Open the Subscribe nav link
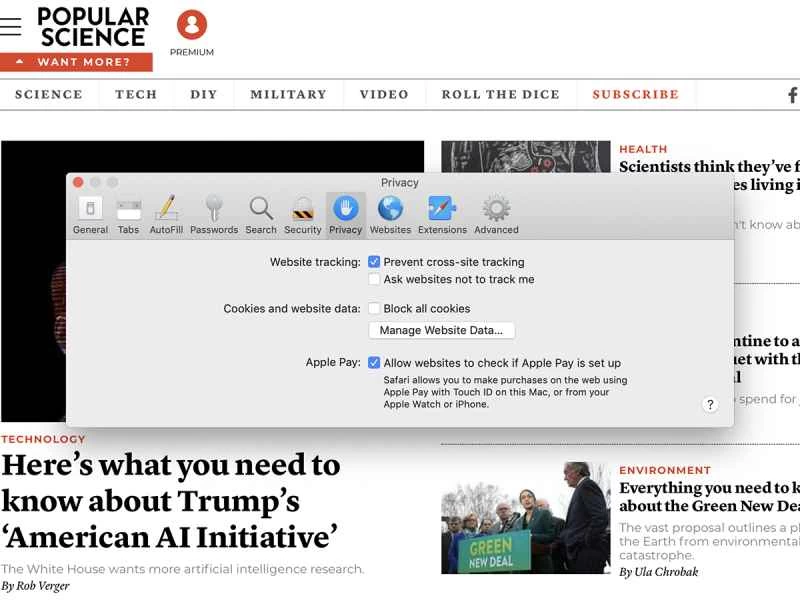 click(635, 95)
